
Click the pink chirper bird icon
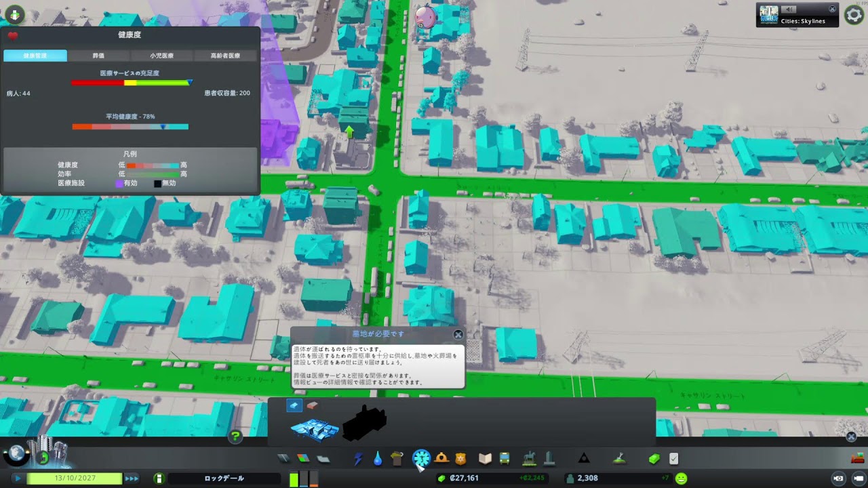(425, 16)
